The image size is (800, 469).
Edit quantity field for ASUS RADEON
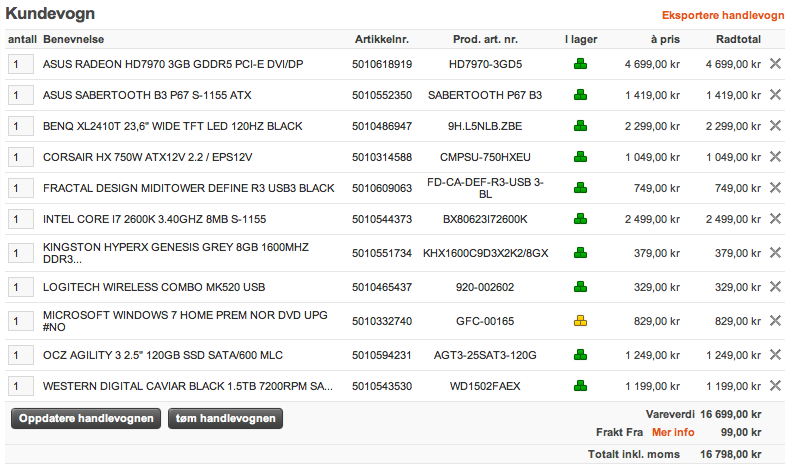coord(21,64)
